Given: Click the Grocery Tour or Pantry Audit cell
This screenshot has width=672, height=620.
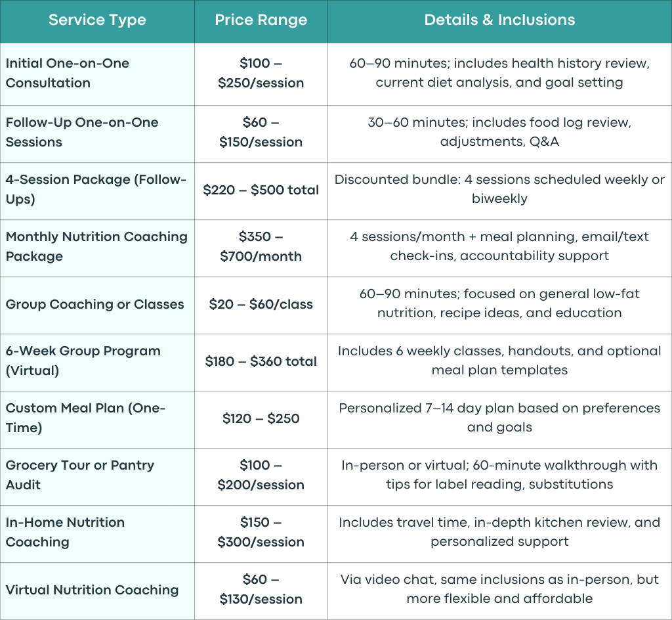Looking at the screenshot, I should 97,475.
